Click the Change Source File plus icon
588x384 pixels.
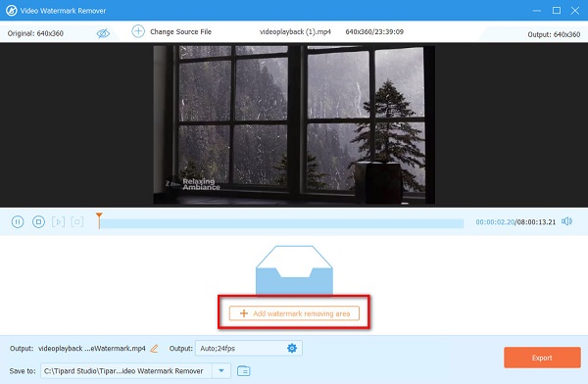(138, 31)
